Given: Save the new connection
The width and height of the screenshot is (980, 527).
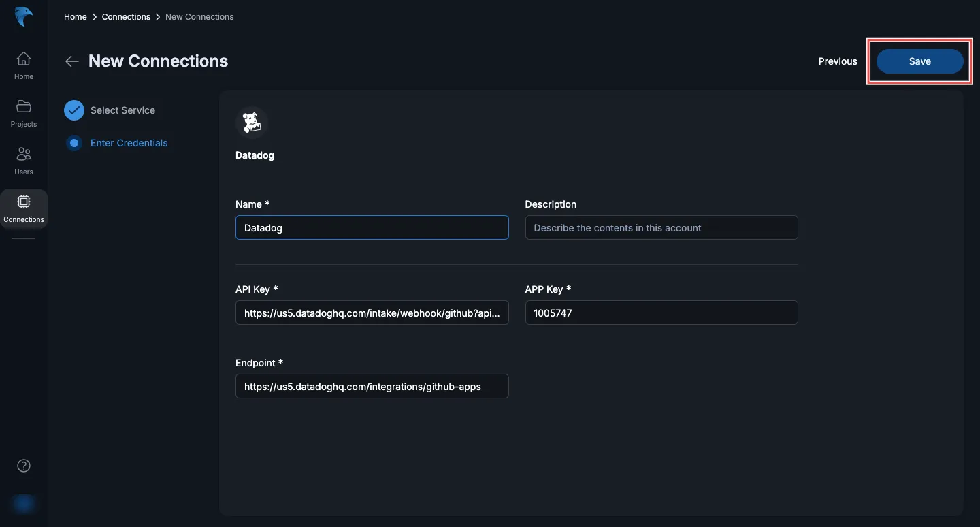Looking at the screenshot, I should (919, 61).
